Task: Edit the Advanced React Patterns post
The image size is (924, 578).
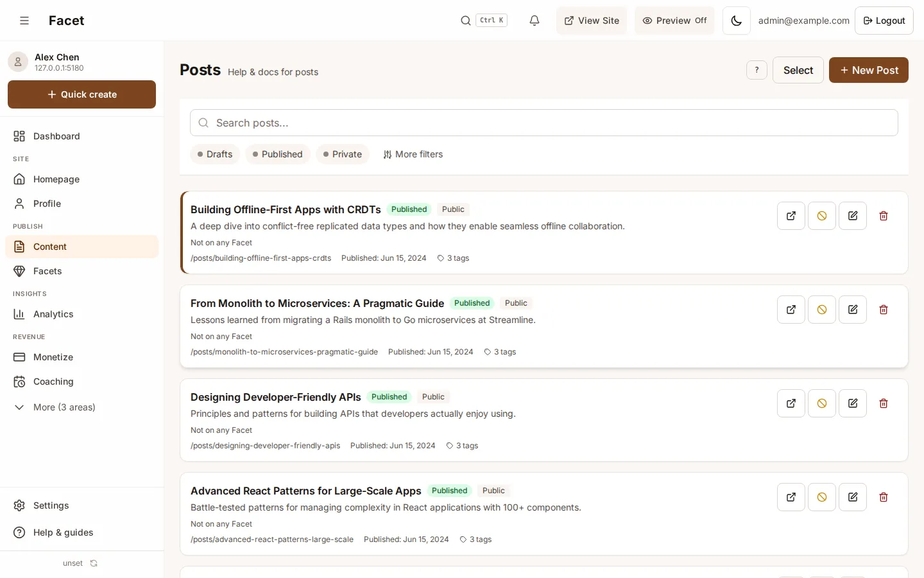Action: 853,497
